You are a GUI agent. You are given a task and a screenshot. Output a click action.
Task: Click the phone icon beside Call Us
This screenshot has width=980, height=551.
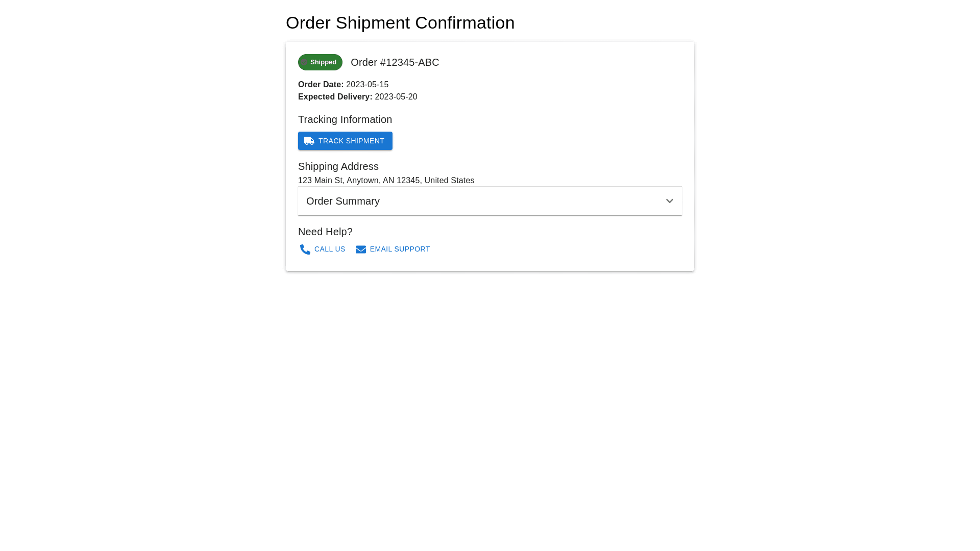coord(305,249)
